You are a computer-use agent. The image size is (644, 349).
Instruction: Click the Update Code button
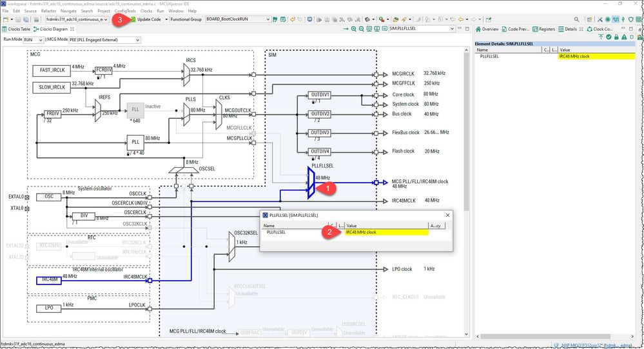(146, 19)
